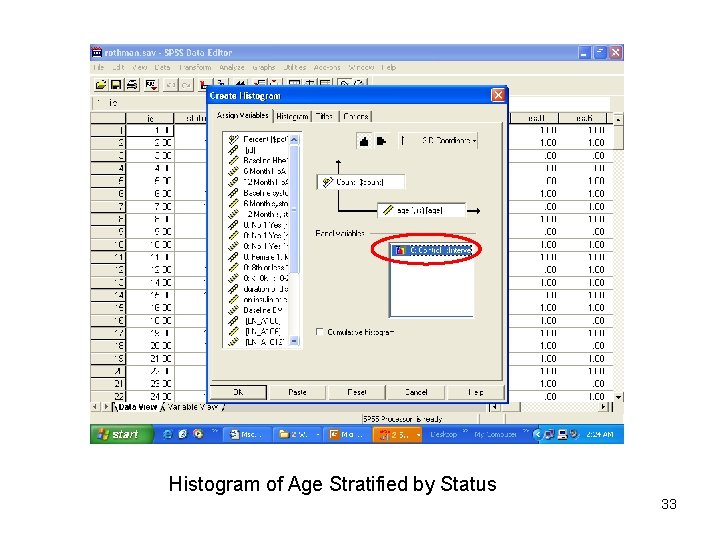Click the Save File toolbar icon

coord(116,85)
